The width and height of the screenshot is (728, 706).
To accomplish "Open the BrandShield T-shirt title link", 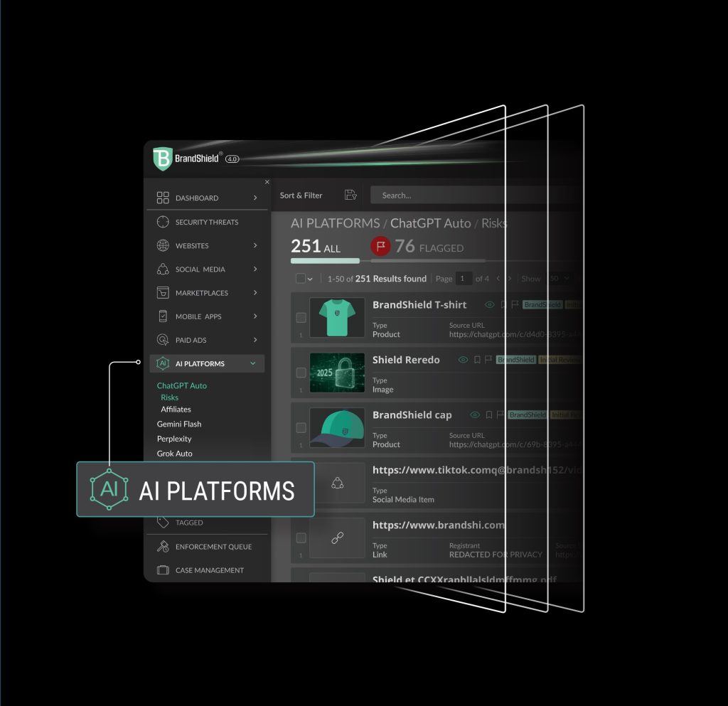I will 419,305.
